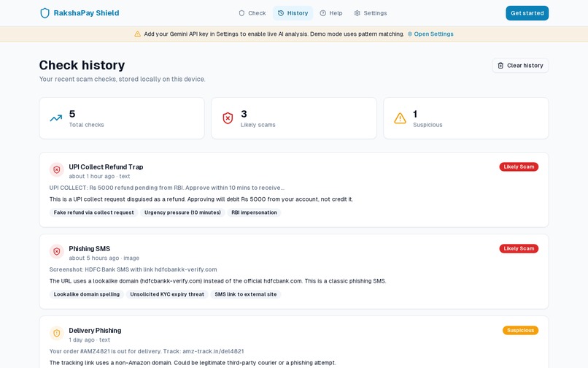Go to the Settings nav tab

coord(371,13)
